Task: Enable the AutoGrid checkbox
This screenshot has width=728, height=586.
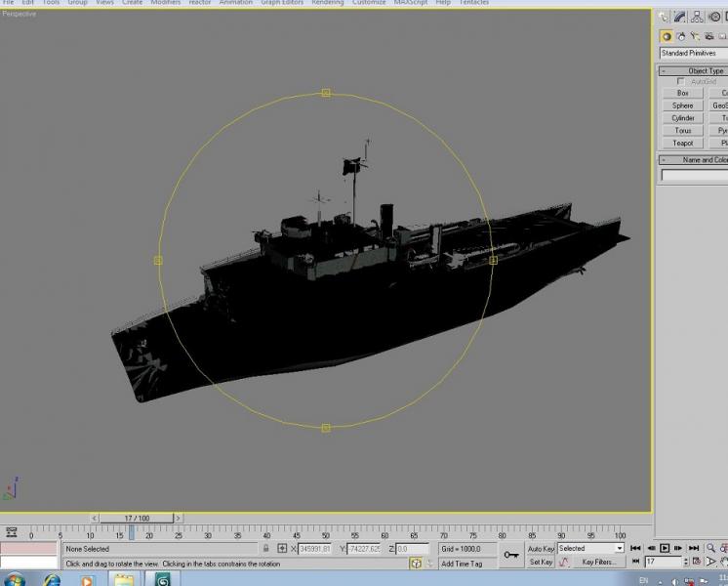Action: [x=680, y=81]
